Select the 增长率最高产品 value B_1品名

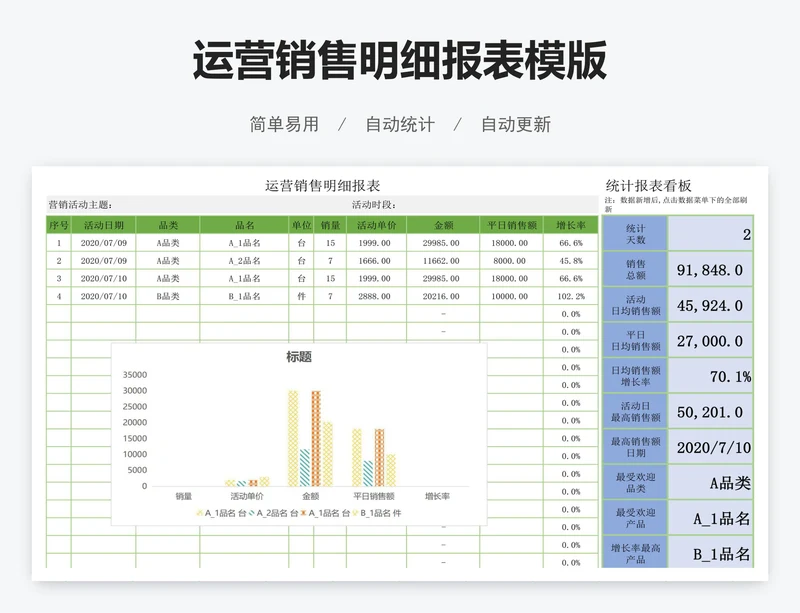[x=711, y=553]
